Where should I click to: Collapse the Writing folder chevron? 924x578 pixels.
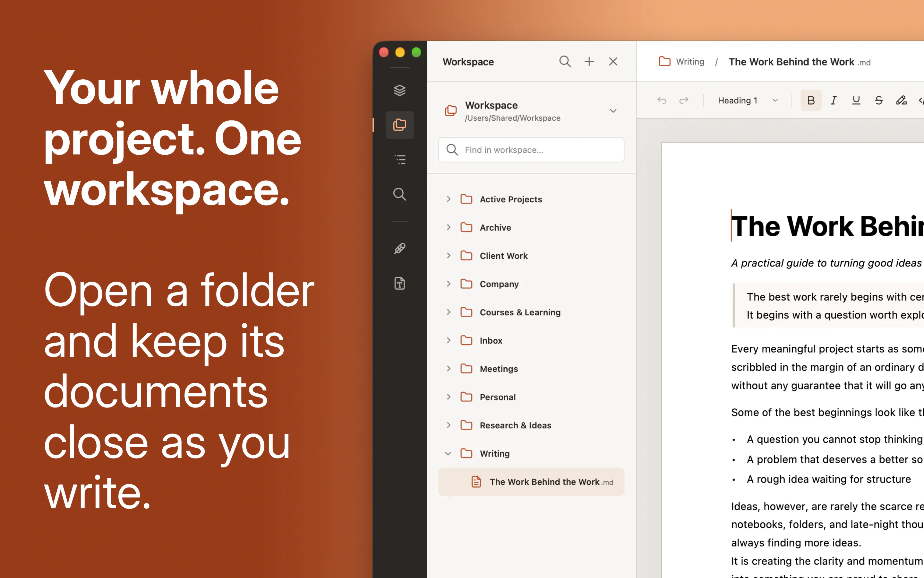448,454
